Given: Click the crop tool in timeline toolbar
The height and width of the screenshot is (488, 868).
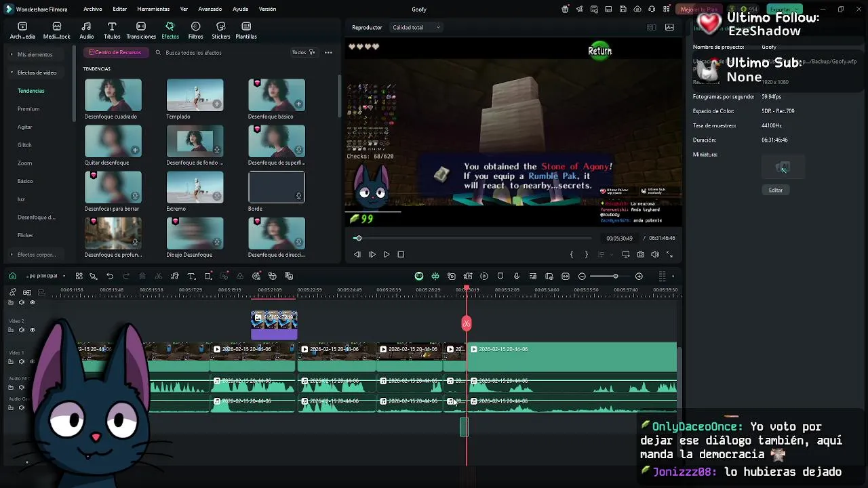Looking at the screenshot, I should tap(208, 276).
